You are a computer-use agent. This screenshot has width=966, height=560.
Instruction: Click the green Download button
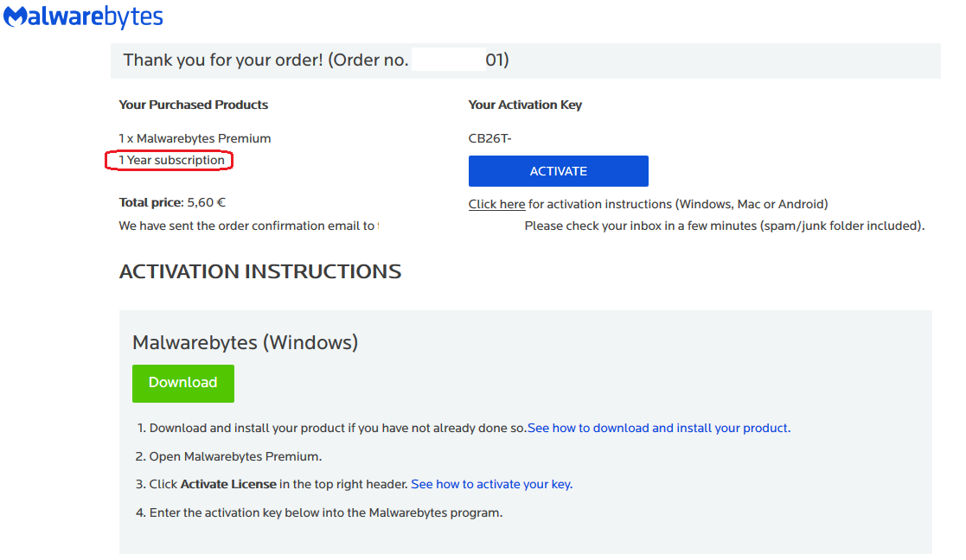[182, 383]
